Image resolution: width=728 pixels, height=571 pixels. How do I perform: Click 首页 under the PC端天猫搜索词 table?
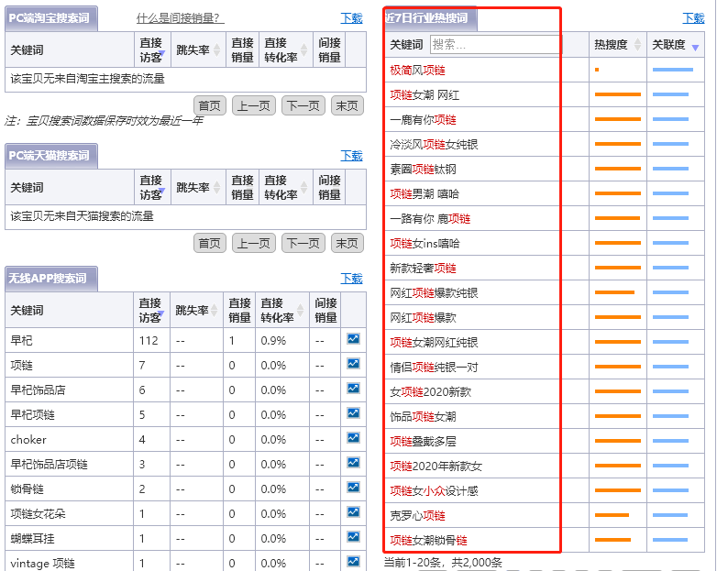[210, 243]
